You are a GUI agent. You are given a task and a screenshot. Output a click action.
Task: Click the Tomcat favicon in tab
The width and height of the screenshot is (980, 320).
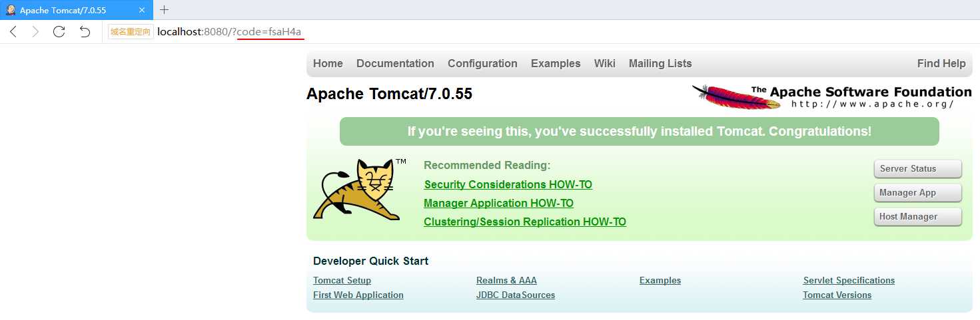pos(11,10)
